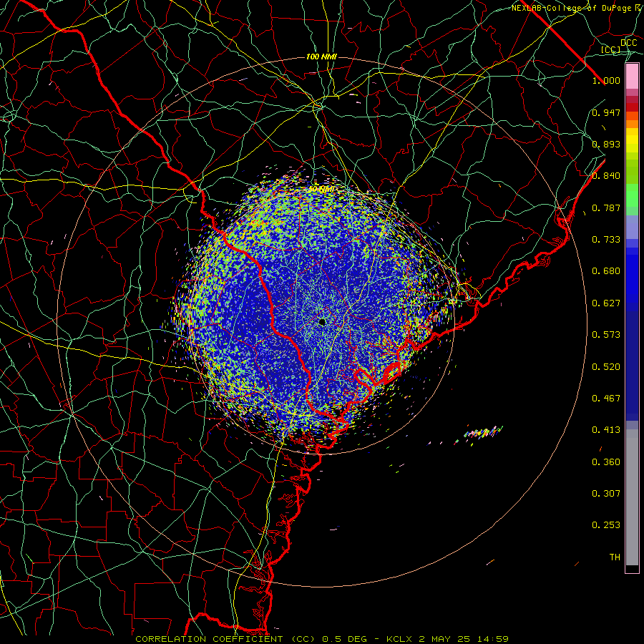Click the 1.000 scale value

tap(606, 80)
